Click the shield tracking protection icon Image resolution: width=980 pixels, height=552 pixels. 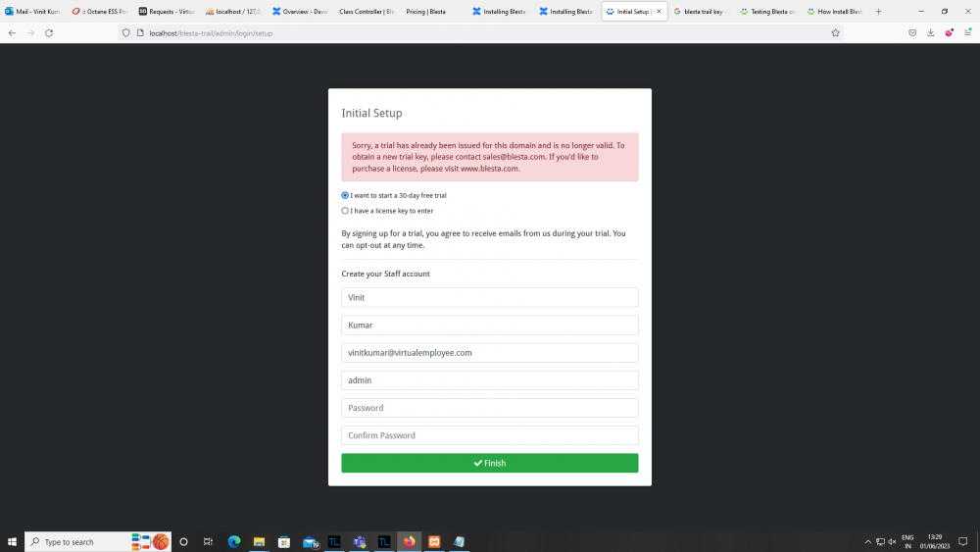click(x=126, y=33)
